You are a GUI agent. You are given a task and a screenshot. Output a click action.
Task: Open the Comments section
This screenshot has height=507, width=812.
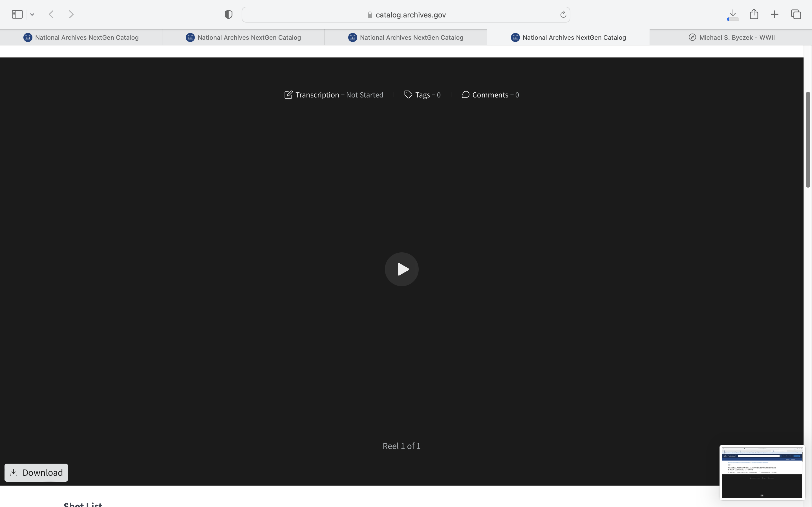click(490, 95)
